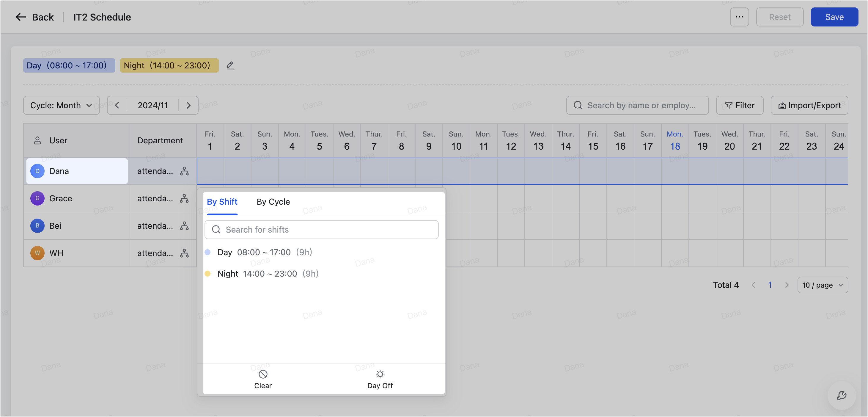Choose the Night 14:00 ~ 23:00 shift
This screenshot has width=868, height=417.
click(268, 274)
